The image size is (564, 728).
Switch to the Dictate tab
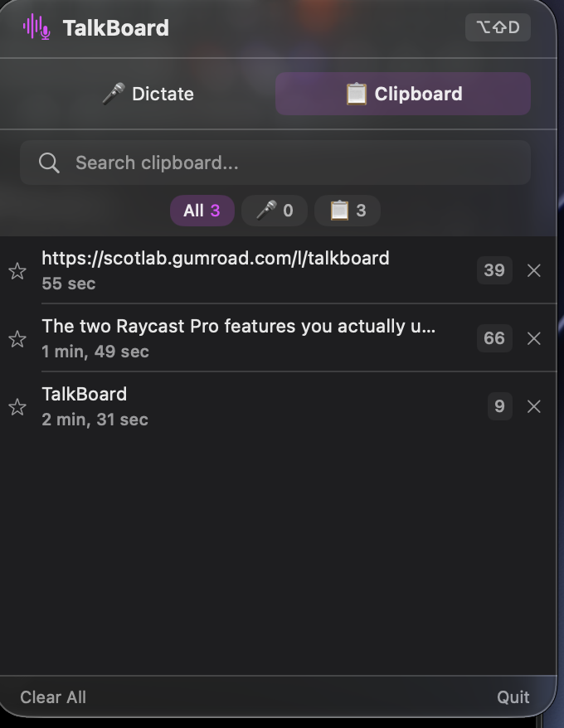(x=148, y=94)
